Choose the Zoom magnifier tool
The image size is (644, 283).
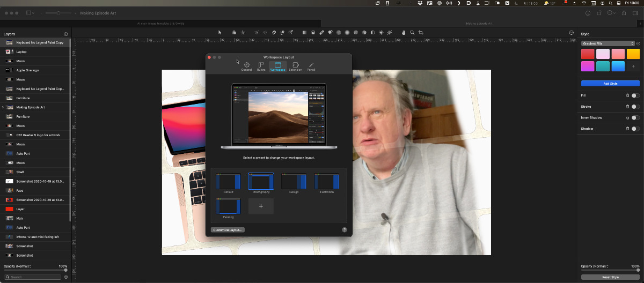click(412, 32)
